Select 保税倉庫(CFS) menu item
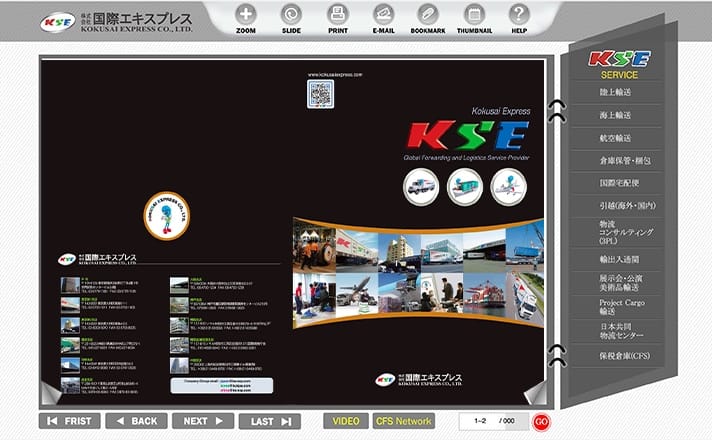The image size is (712, 440). [x=624, y=356]
